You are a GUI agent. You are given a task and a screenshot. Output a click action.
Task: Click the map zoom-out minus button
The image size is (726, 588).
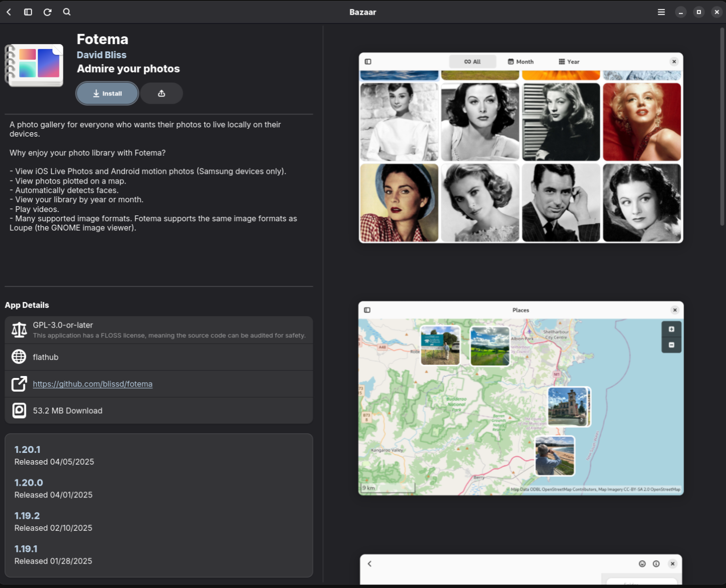(x=672, y=345)
